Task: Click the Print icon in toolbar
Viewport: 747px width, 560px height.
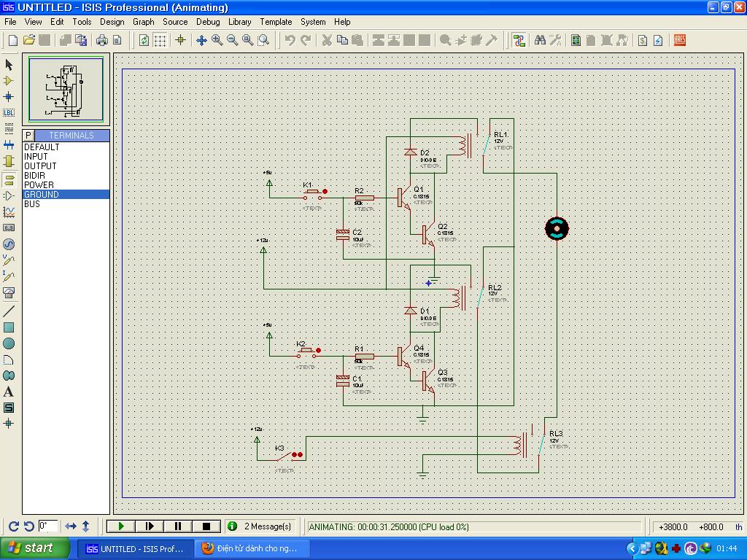Action: pos(102,41)
